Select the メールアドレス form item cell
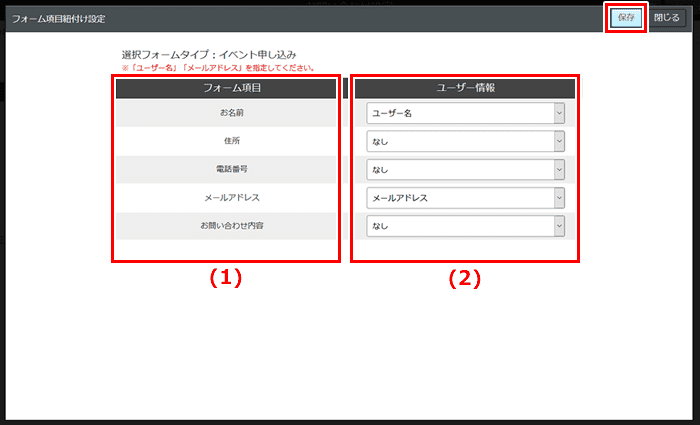This screenshot has width=700, height=425. [x=226, y=197]
